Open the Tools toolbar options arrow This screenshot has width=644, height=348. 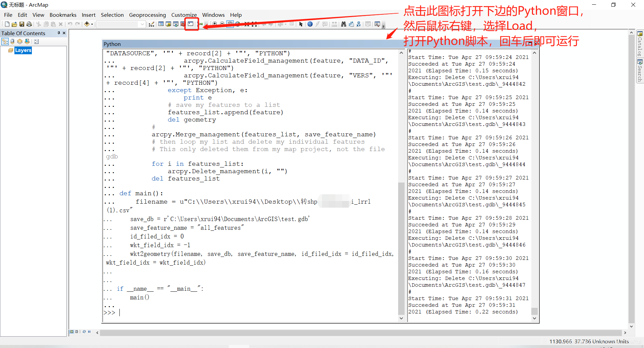click(x=383, y=26)
